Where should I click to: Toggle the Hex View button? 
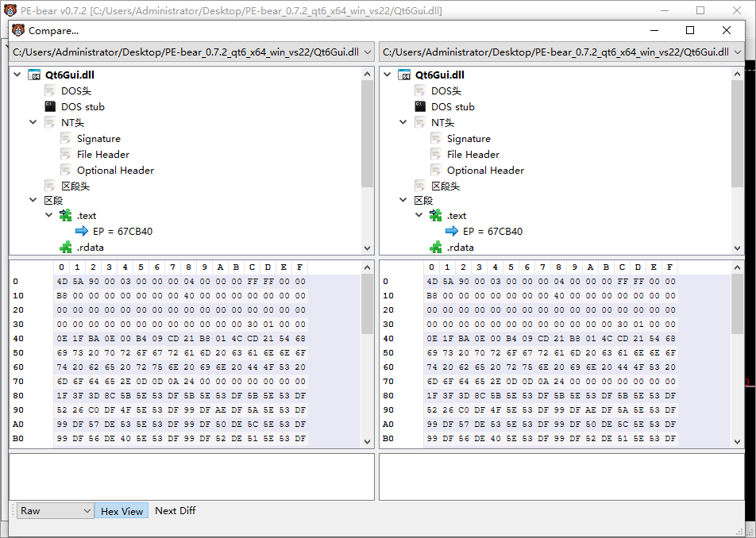[122, 512]
